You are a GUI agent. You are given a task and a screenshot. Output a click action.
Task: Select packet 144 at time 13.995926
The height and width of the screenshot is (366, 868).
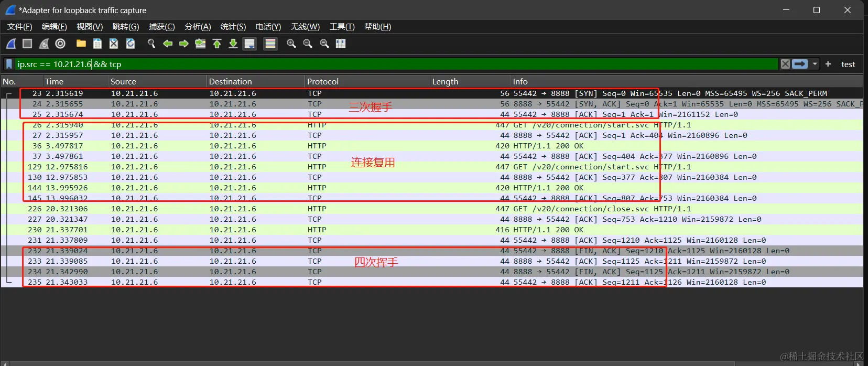click(432, 188)
